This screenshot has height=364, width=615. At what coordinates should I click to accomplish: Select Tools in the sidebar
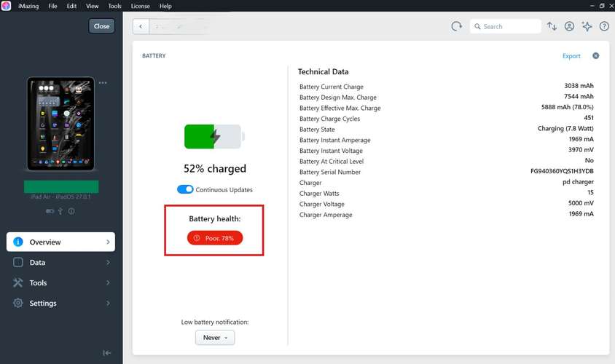pyautogui.click(x=60, y=283)
